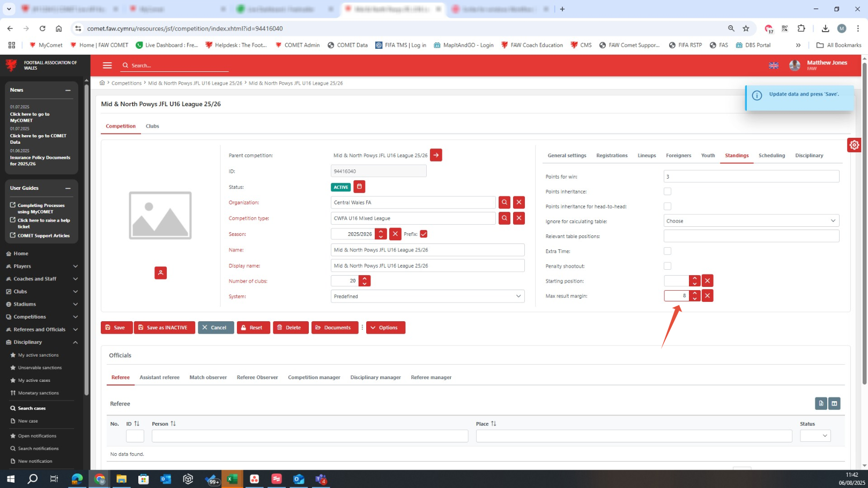The height and width of the screenshot is (488, 868).
Task: Increase Number of clubs stepper
Action: pos(365,278)
